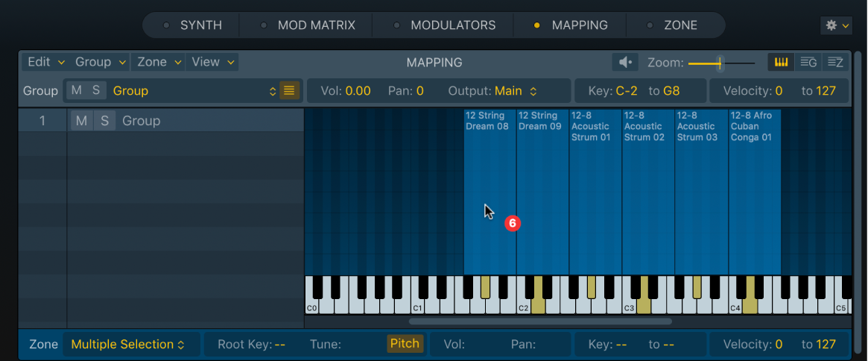Switch to key mapping editor view
Image resolution: width=868 pixels, height=361 pixels.
click(x=781, y=63)
